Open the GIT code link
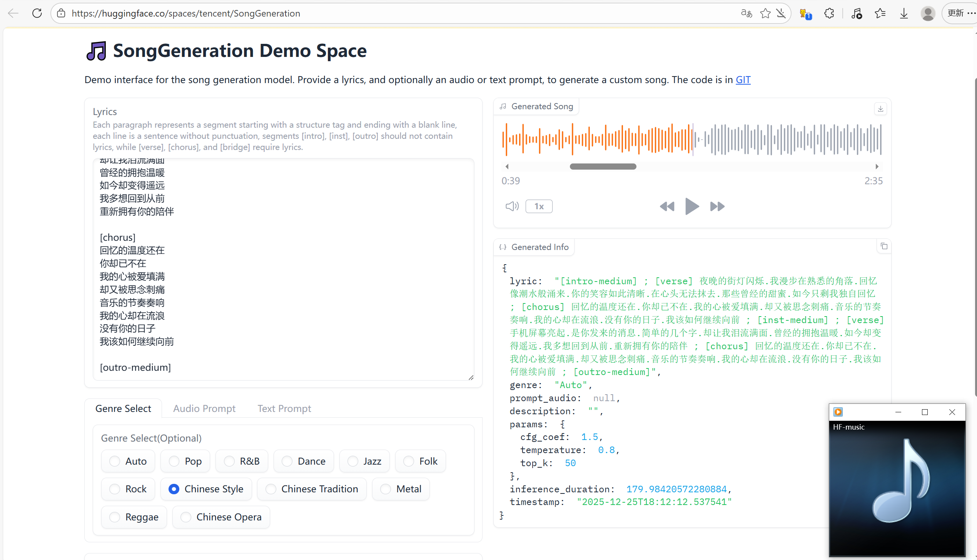Viewport: 977px width, 560px height. coord(743,80)
